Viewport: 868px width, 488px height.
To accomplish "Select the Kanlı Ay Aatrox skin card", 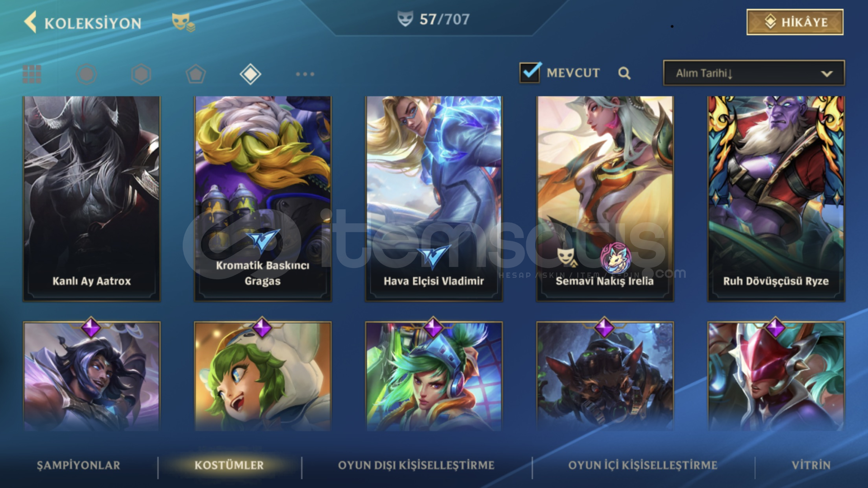I will pyautogui.click(x=92, y=198).
